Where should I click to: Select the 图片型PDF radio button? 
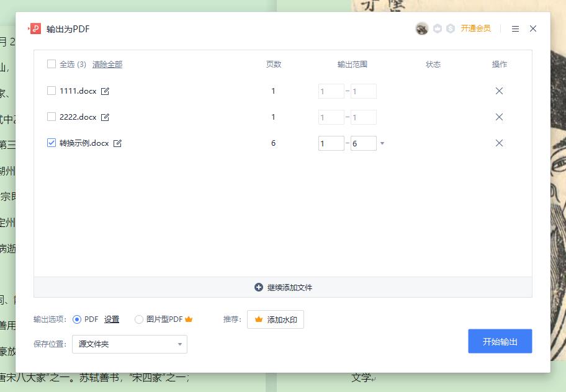[138, 319]
